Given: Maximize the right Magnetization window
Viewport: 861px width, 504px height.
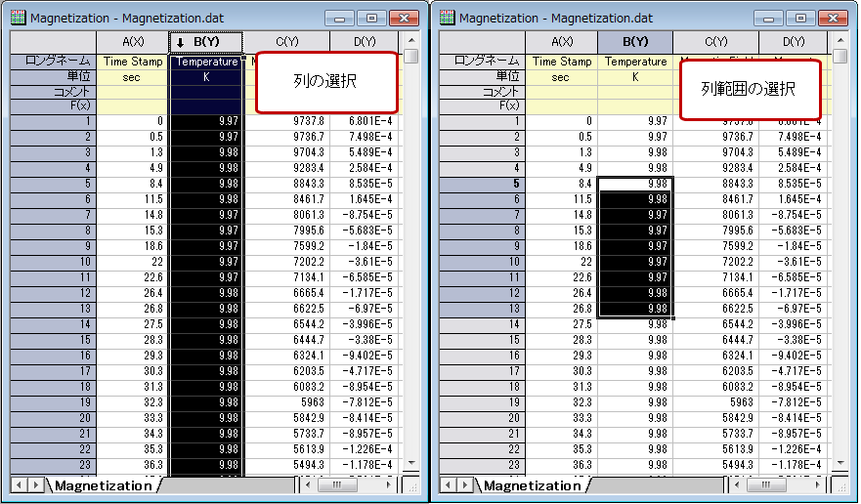Looking at the screenshot, I should pyautogui.click(x=800, y=19).
